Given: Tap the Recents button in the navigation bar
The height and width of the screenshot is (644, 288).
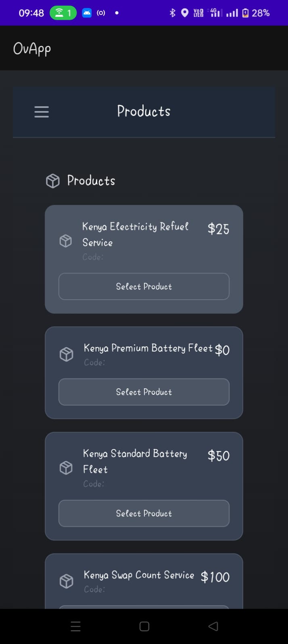Looking at the screenshot, I should [x=75, y=626].
